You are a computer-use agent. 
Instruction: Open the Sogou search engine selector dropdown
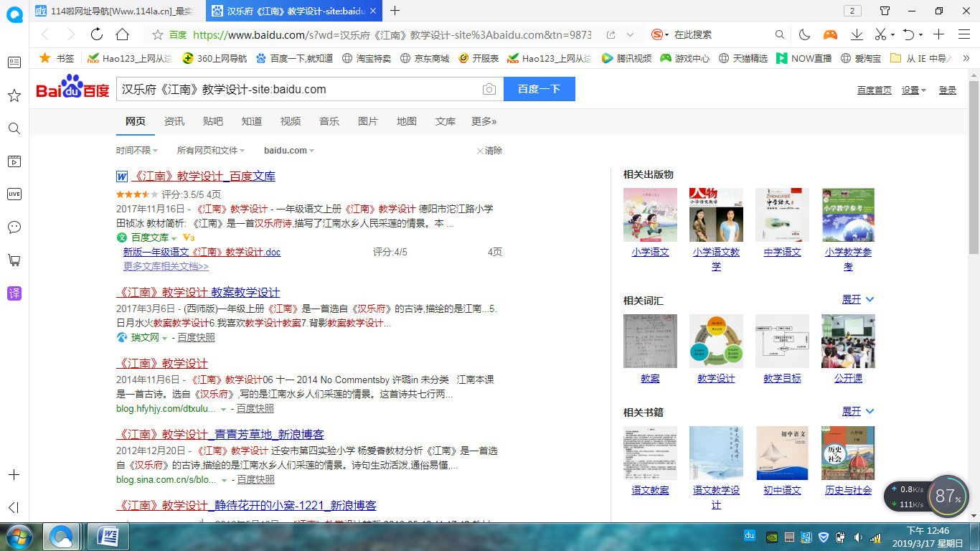(x=660, y=34)
